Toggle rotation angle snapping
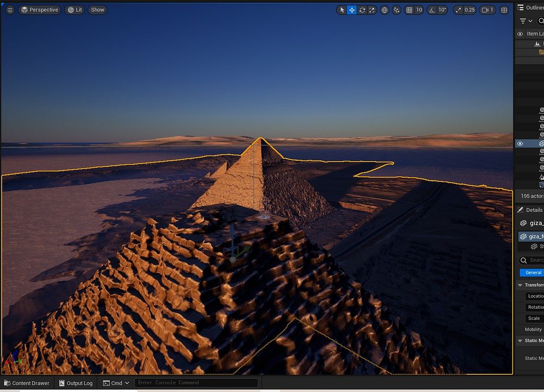The height and width of the screenshot is (392, 544). click(432, 10)
